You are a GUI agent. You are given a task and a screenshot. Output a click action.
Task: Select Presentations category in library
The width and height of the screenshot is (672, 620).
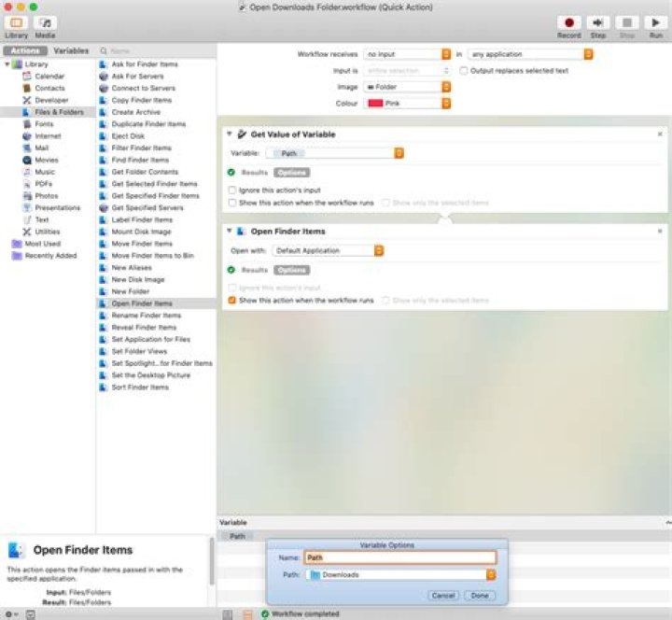pos(58,207)
